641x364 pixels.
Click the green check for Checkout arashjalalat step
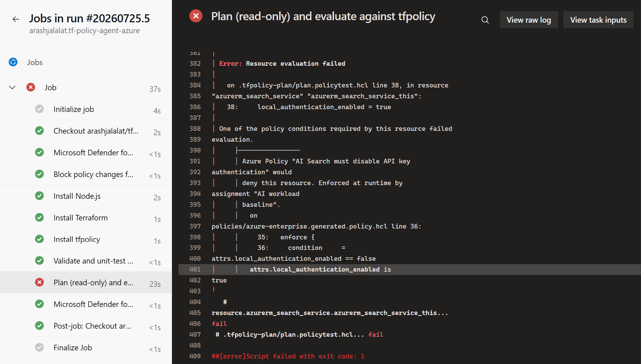39,131
